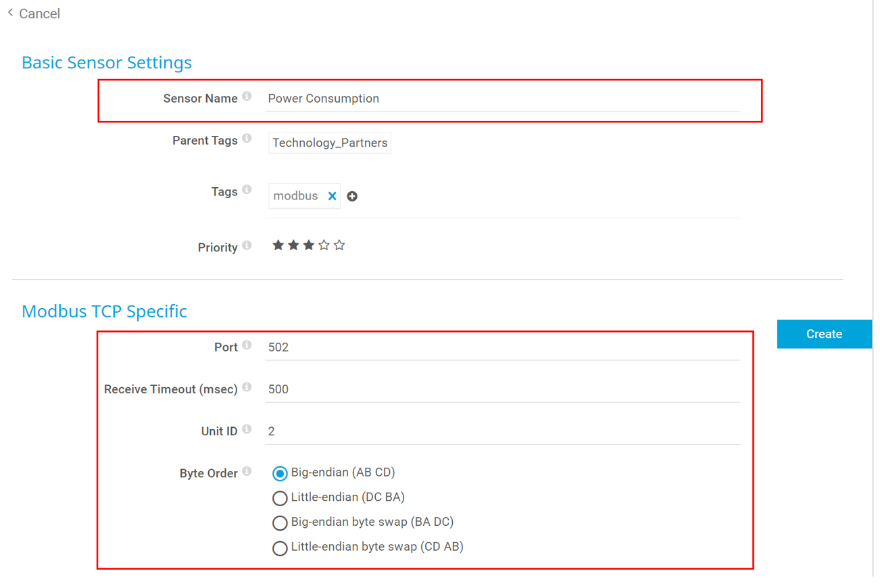Click the info icon next to Sensor Name

point(247,97)
